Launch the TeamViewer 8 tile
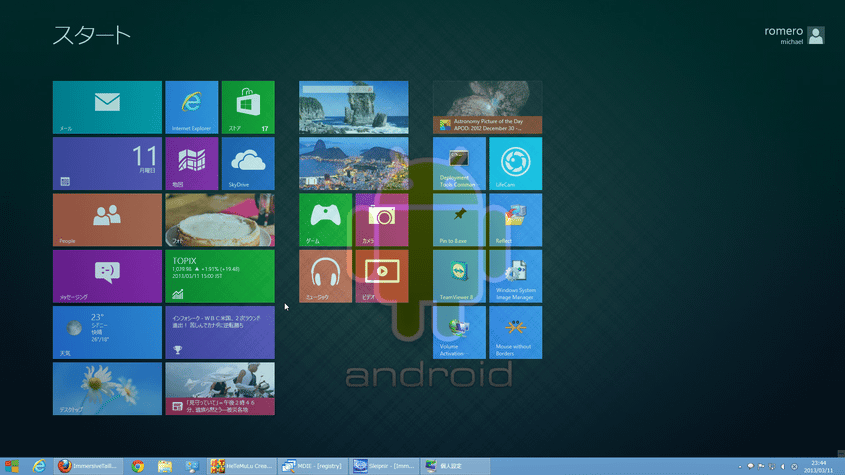Image resolution: width=845 pixels, height=475 pixels. pyautogui.click(x=459, y=276)
